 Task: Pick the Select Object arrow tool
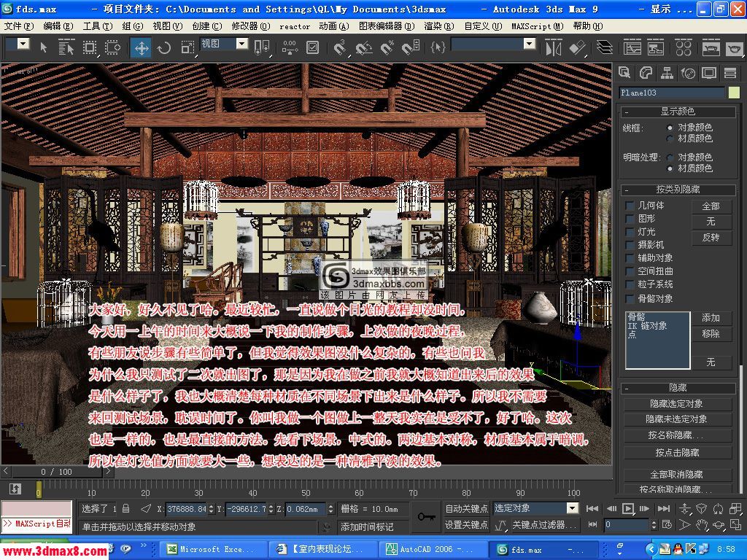[x=43, y=47]
